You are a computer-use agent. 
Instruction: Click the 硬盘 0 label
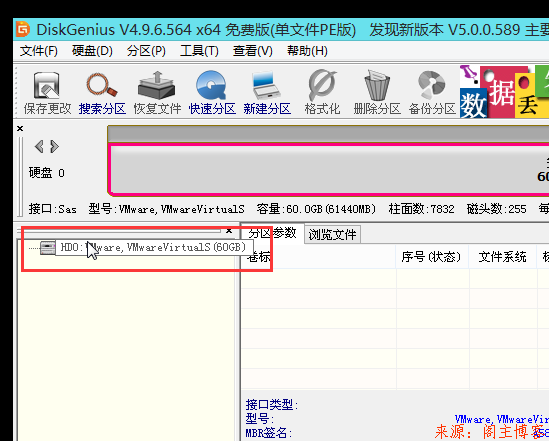coord(47,173)
